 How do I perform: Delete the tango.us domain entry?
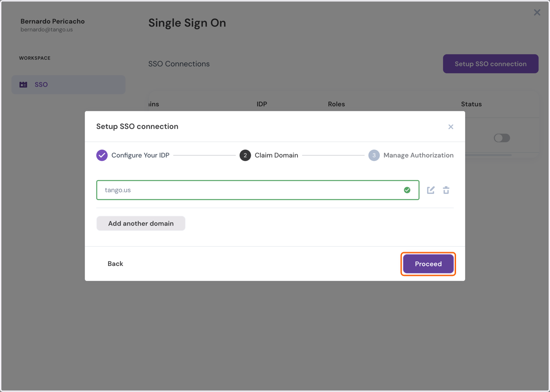[x=446, y=190]
